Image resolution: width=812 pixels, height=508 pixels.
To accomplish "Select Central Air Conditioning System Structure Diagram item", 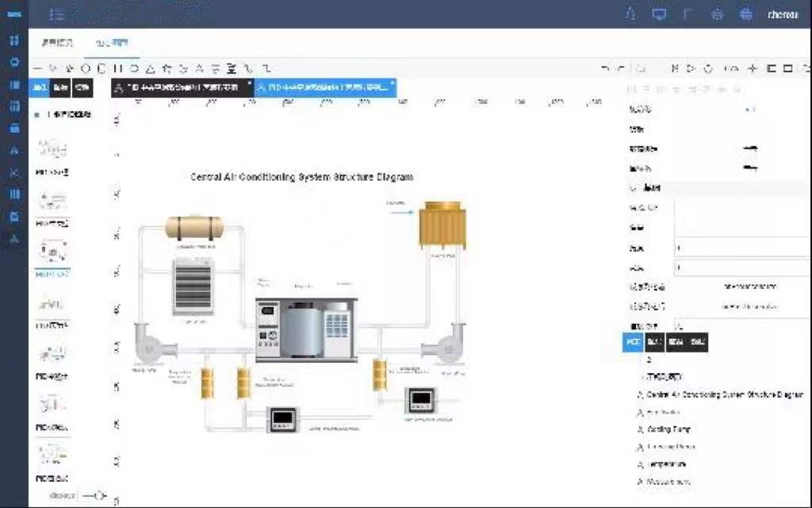I will [724, 394].
